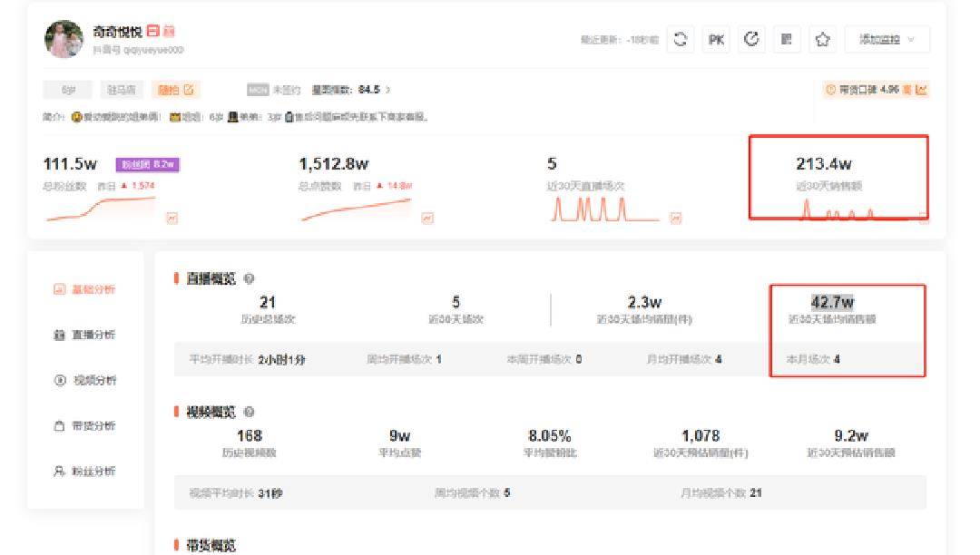Open the chart icon under total likes
980x555 pixels.
pyautogui.click(x=427, y=218)
